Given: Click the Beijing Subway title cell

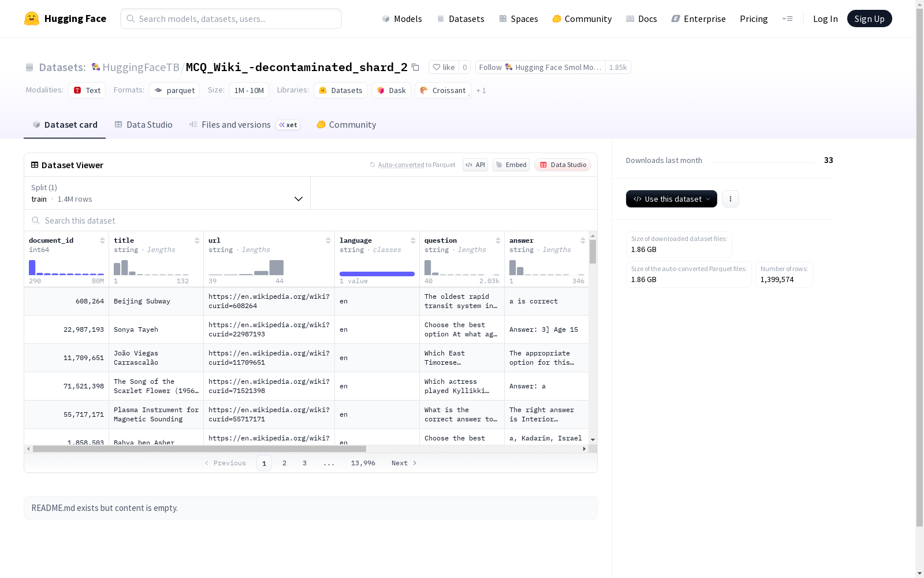Looking at the screenshot, I should click(x=156, y=301).
